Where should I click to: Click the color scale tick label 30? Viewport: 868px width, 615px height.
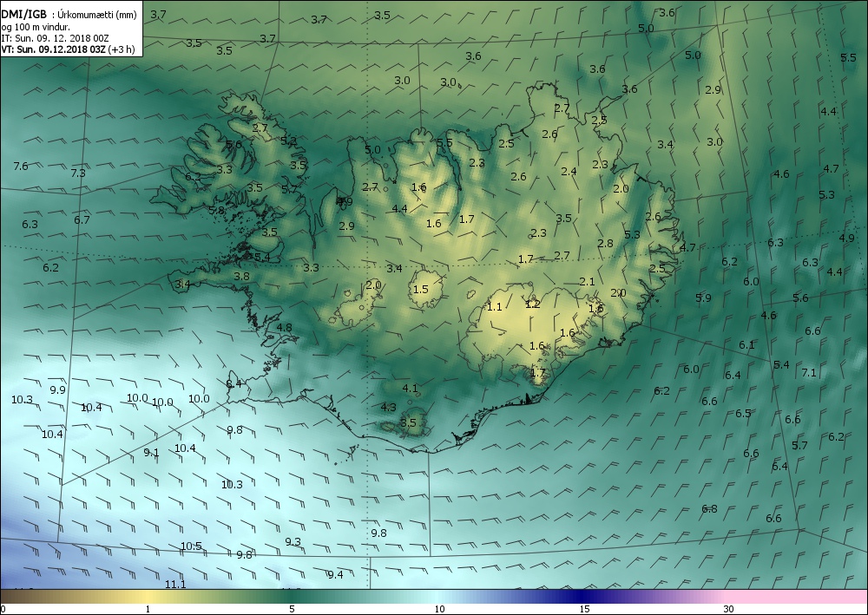[728, 609]
